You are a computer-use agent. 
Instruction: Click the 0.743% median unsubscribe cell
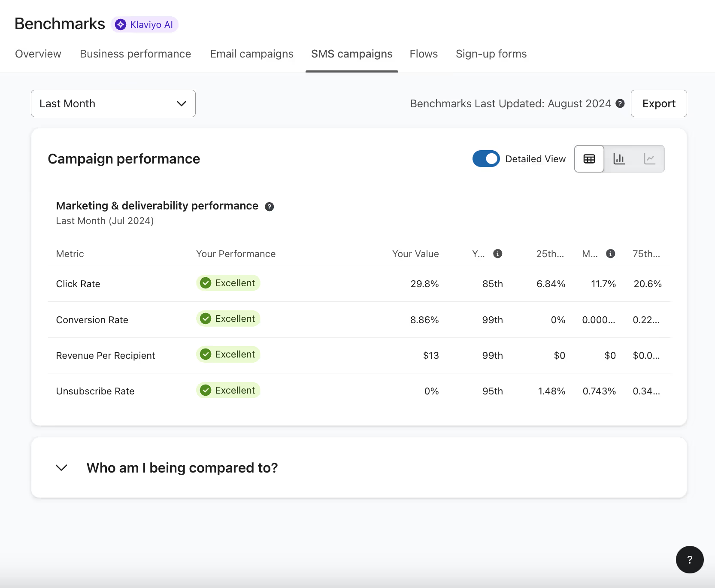[x=599, y=391]
